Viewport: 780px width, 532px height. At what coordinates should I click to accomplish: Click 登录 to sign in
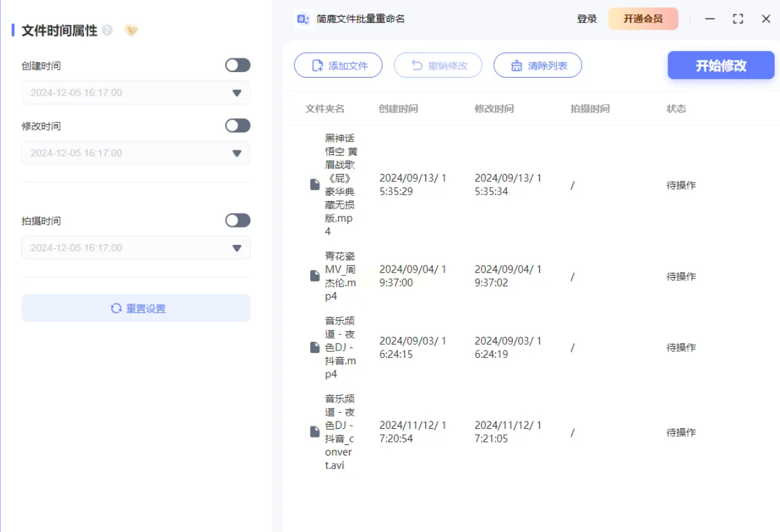point(587,19)
